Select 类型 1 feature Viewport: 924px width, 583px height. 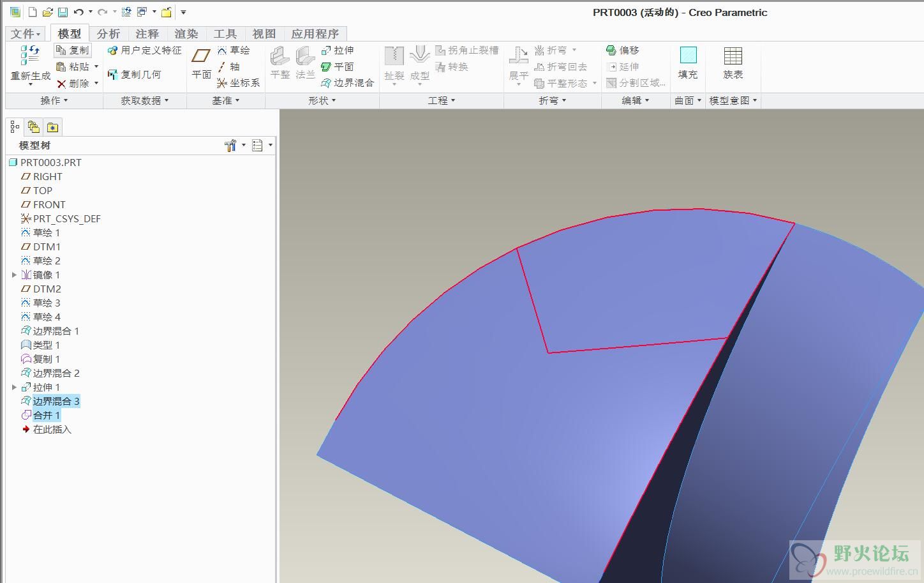[41, 345]
